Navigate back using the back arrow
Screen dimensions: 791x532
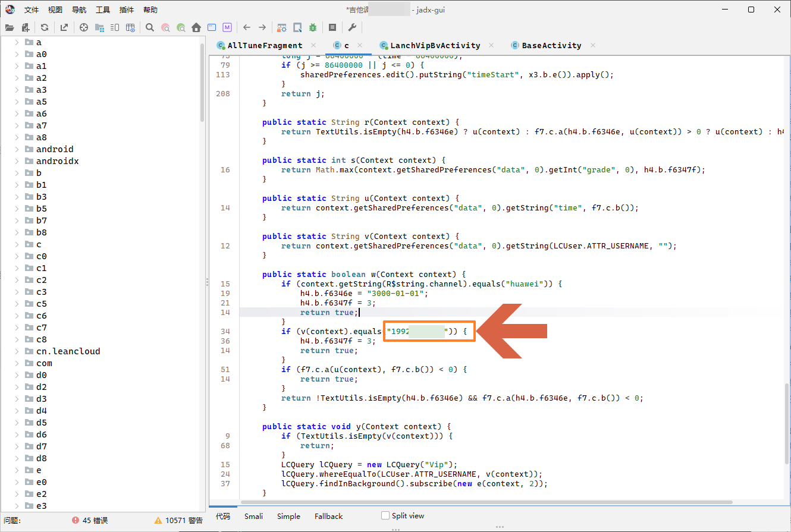point(246,27)
